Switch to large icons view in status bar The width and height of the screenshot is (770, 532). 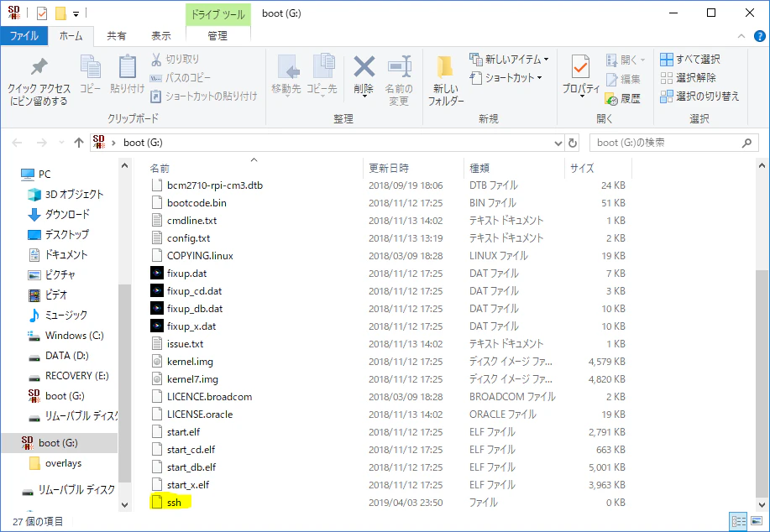click(x=757, y=522)
